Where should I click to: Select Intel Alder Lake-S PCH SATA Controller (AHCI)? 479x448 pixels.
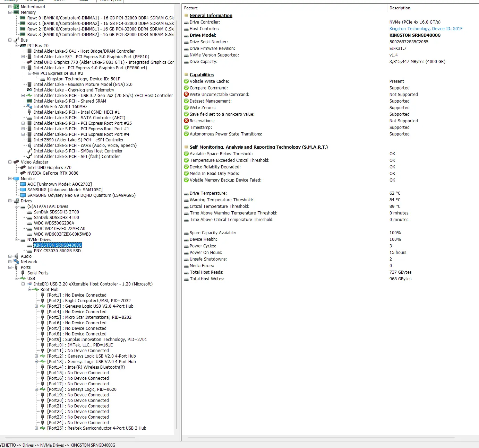coord(79,118)
